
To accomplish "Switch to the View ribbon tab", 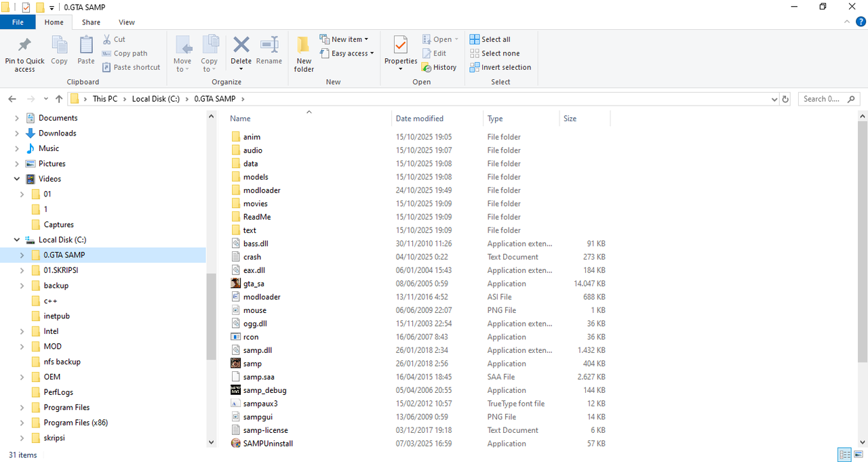I will click(126, 22).
